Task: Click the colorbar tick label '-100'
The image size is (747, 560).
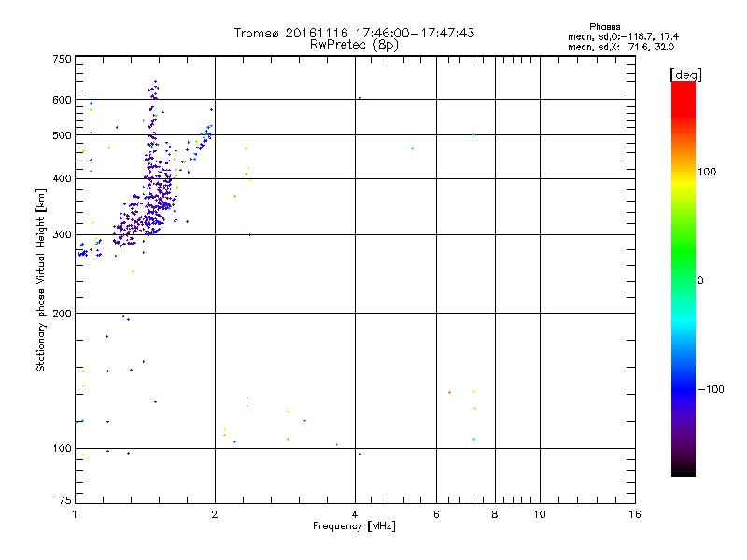Action: click(711, 389)
